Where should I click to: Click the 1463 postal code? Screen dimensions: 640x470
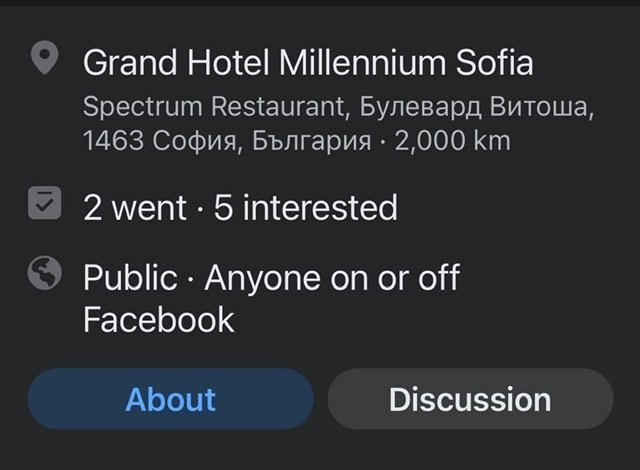pyautogui.click(x=113, y=140)
